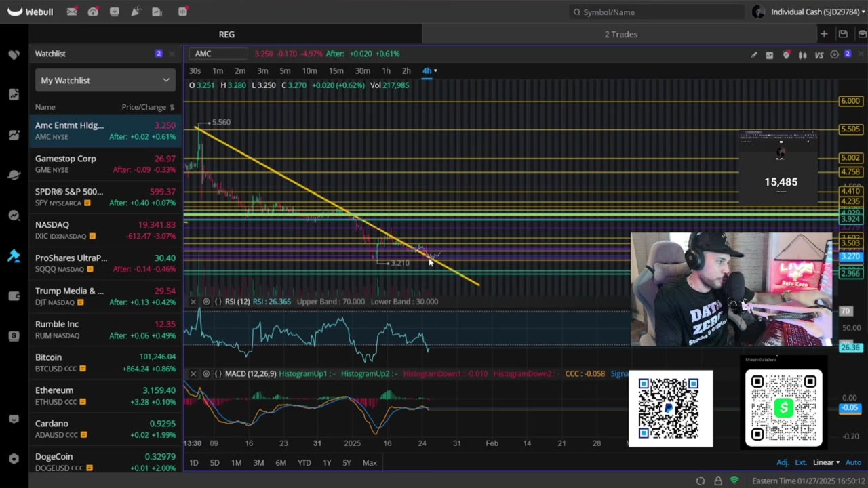
Task: Open MACD indicator settings braces icon
Action: 218,374
